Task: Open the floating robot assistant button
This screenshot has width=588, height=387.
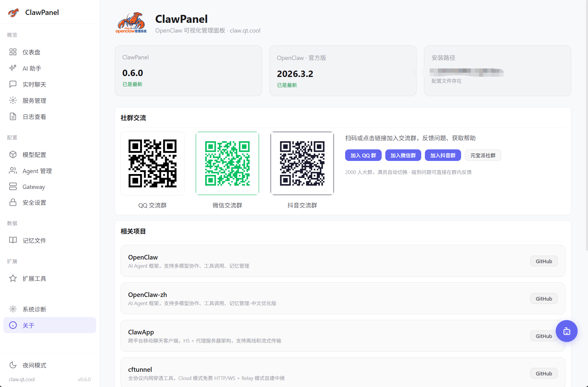Action: click(566, 331)
